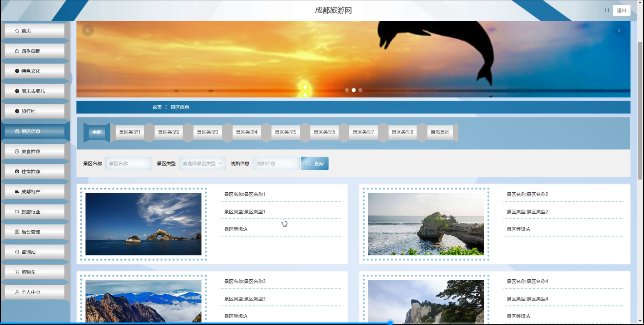Focus the 线路信息 input field
Viewport: 644px width, 325px height.
coord(276,163)
